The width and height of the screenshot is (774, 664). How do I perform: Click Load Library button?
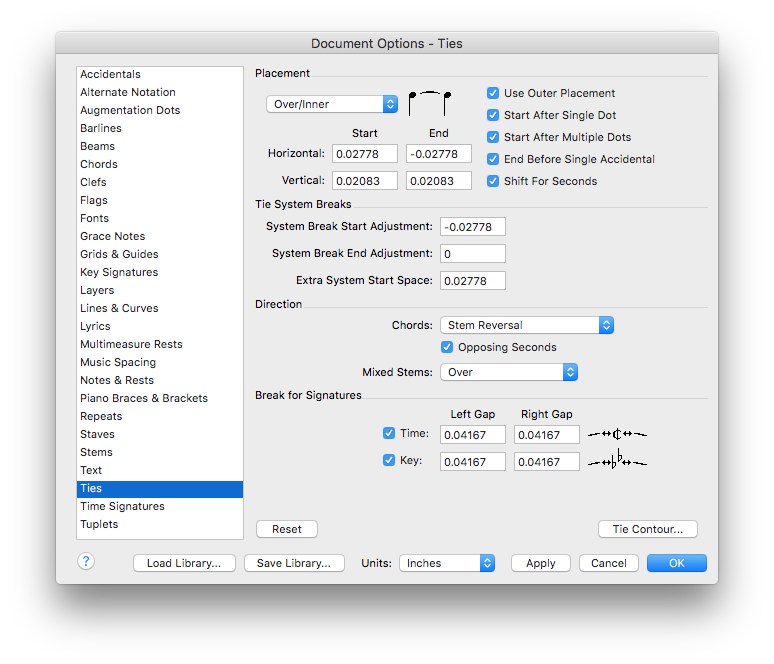point(184,563)
